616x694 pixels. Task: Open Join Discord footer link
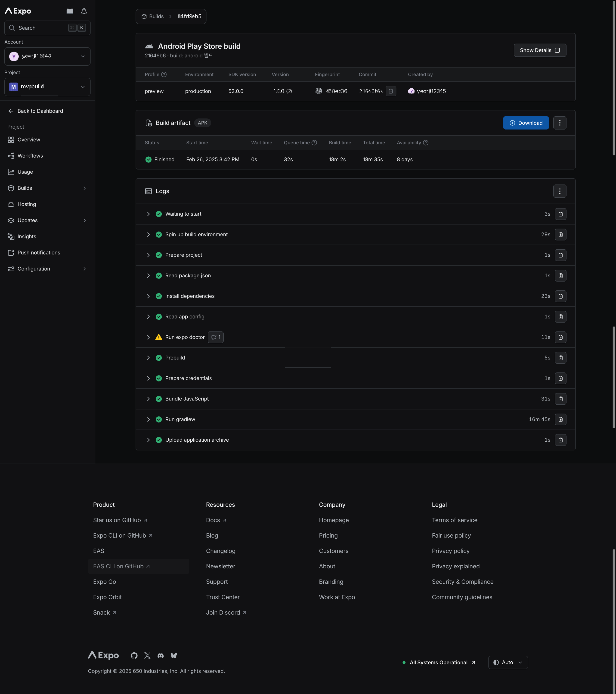pos(226,613)
